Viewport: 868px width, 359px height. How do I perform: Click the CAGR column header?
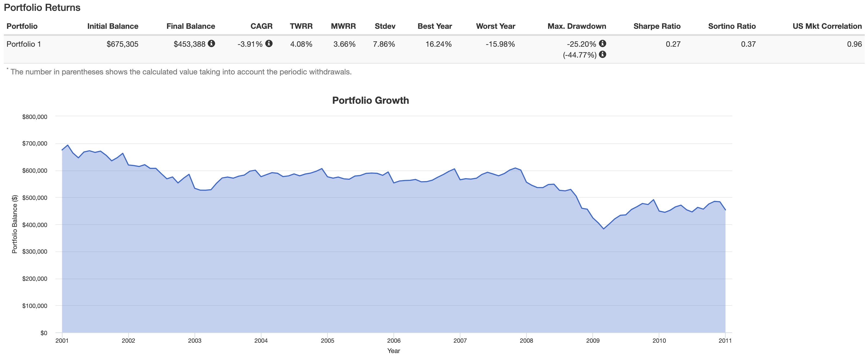(261, 26)
